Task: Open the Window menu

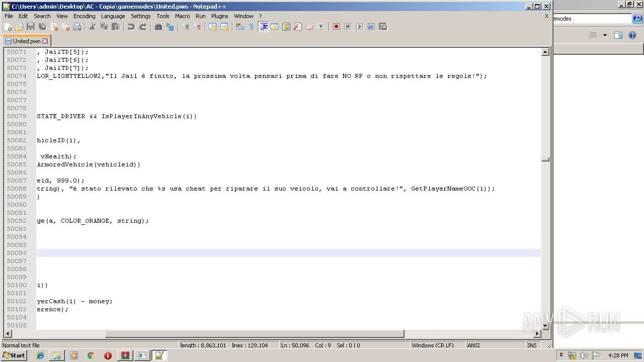Action: (x=244, y=16)
